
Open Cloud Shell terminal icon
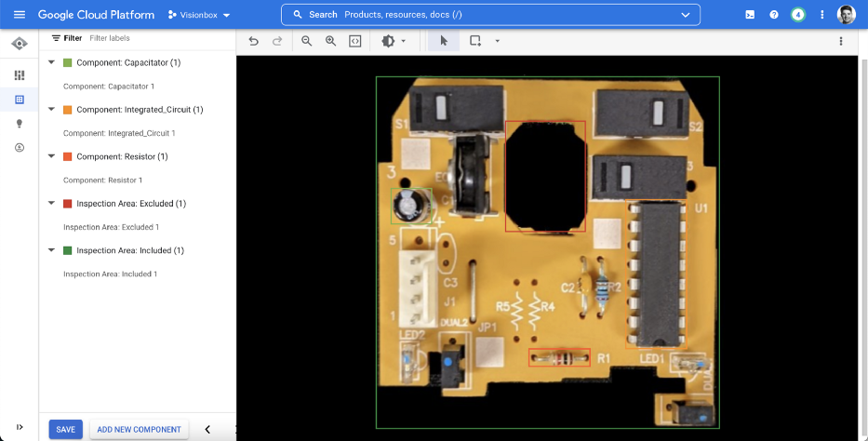(750, 15)
